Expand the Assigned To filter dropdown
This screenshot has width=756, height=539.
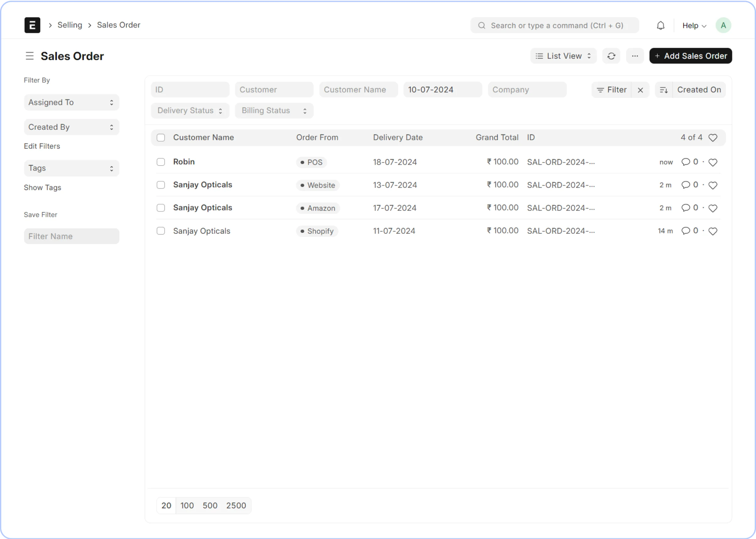[71, 103]
